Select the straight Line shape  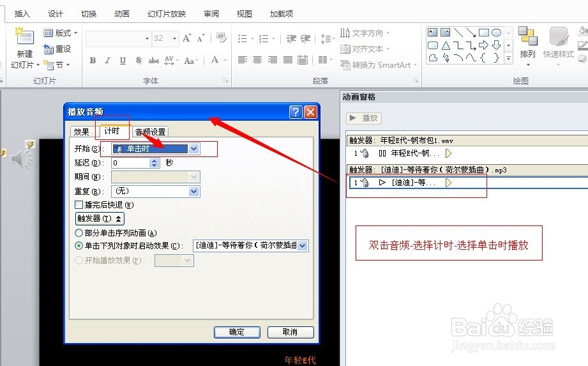[x=458, y=32]
